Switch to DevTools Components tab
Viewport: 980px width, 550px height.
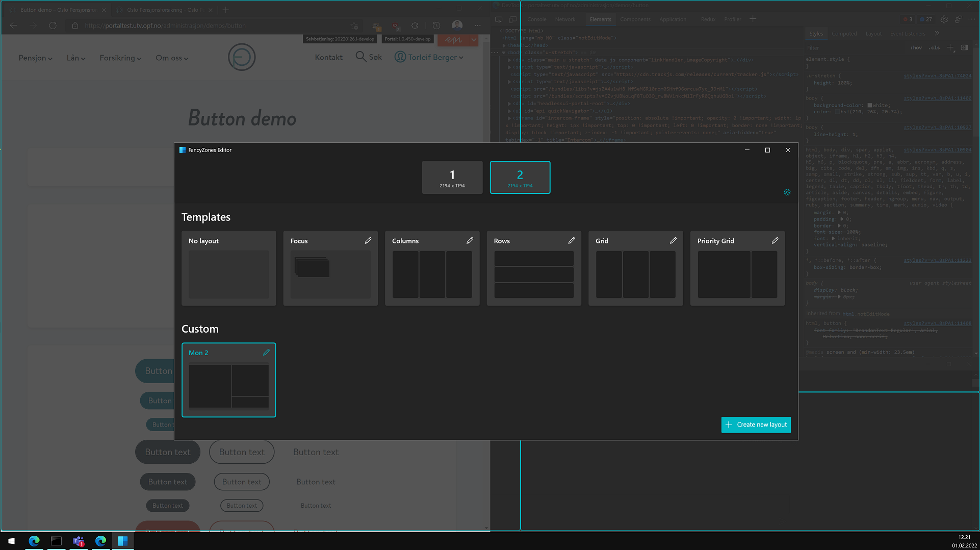[x=635, y=19]
